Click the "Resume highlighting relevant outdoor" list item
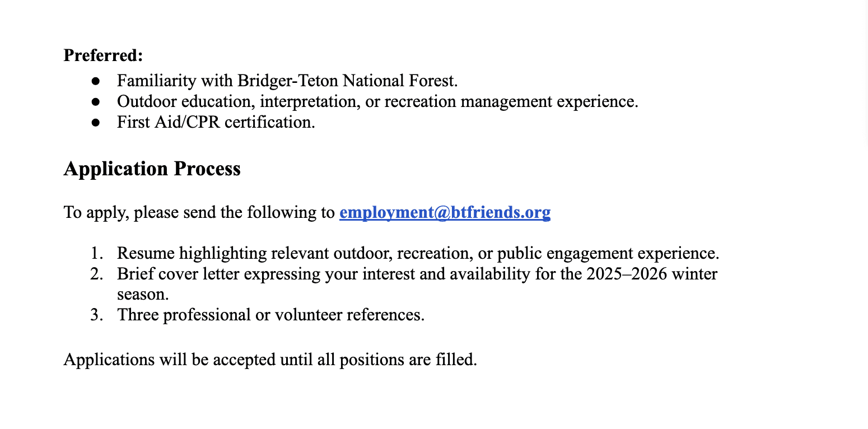The width and height of the screenshot is (868, 429). pyautogui.click(x=417, y=254)
